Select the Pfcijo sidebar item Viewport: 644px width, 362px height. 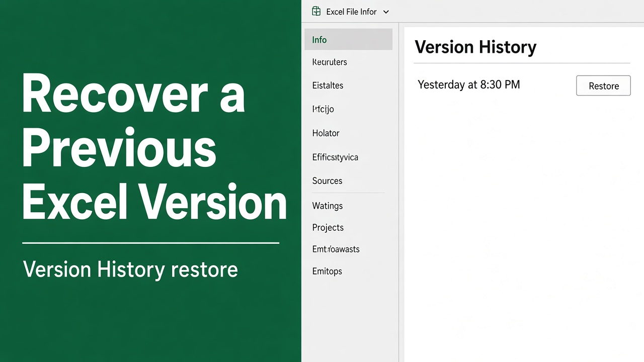point(323,109)
